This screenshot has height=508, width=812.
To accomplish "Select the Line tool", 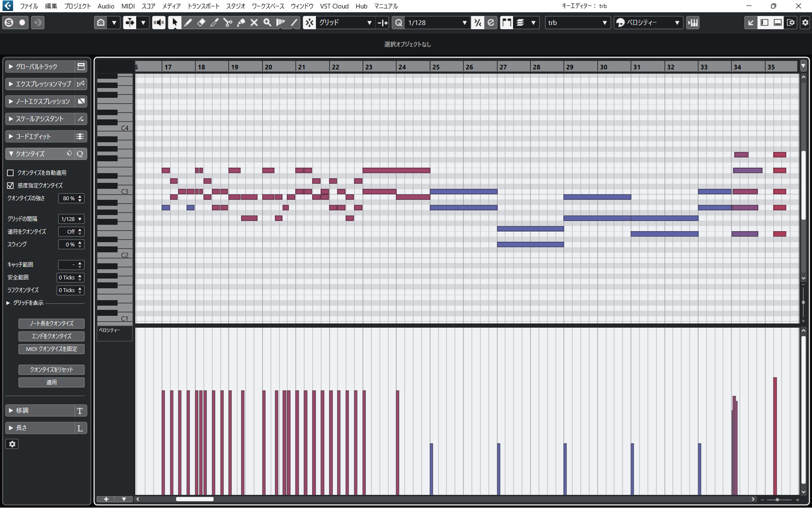I will pos(294,22).
